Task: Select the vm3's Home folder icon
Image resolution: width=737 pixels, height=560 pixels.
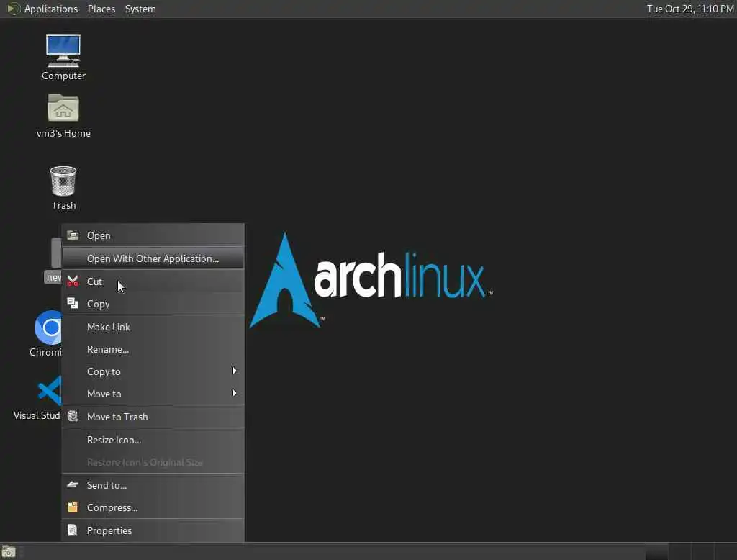Action: click(x=63, y=108)
